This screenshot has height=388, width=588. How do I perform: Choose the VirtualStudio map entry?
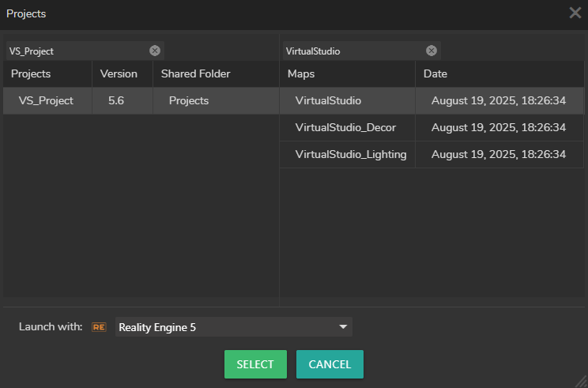pyautogui.click(x=328, y=101)
